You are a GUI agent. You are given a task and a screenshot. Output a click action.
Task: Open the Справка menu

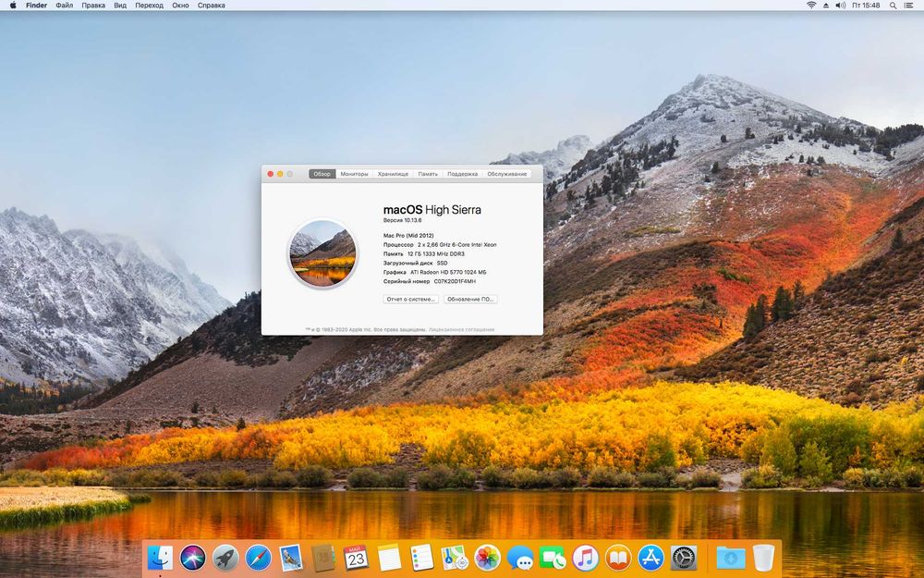tap(211, 6)
